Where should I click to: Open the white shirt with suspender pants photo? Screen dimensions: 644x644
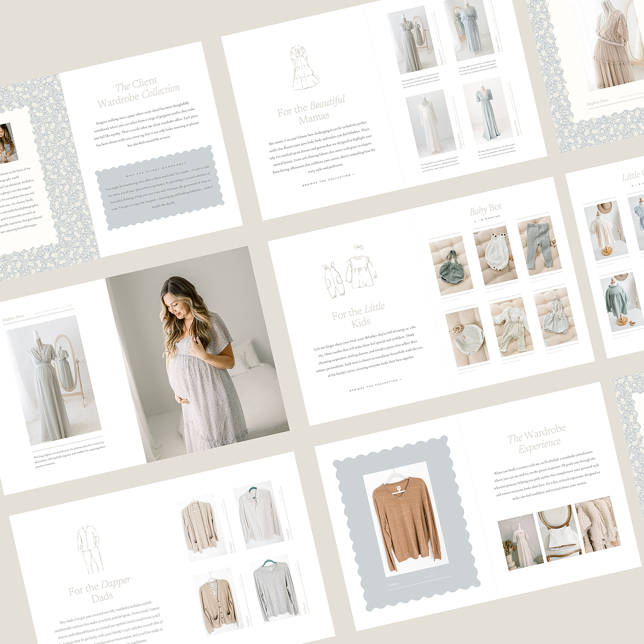click(x=512, y=327)
